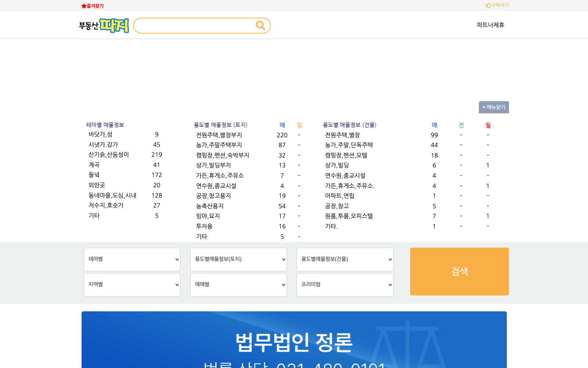Image resolution: width=588 pixels, height=368 pixels.
Task: Click count 220 for 전원주택,별장부지
Action: coord(282,135)
